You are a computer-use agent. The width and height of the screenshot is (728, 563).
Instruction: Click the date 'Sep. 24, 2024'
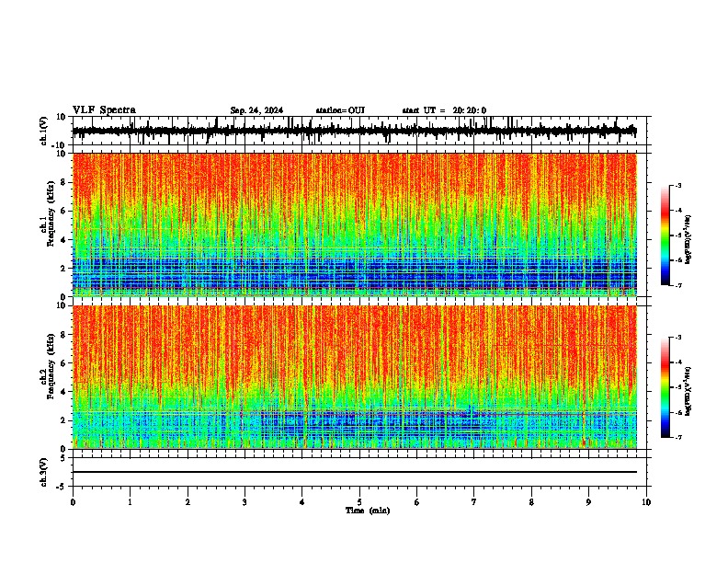point(256,110)
